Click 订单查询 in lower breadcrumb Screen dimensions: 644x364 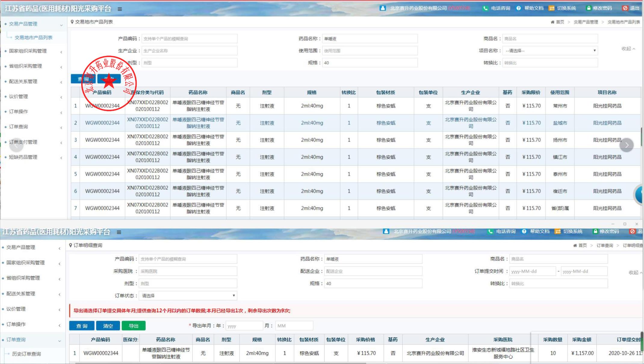[x=605, y=245]
